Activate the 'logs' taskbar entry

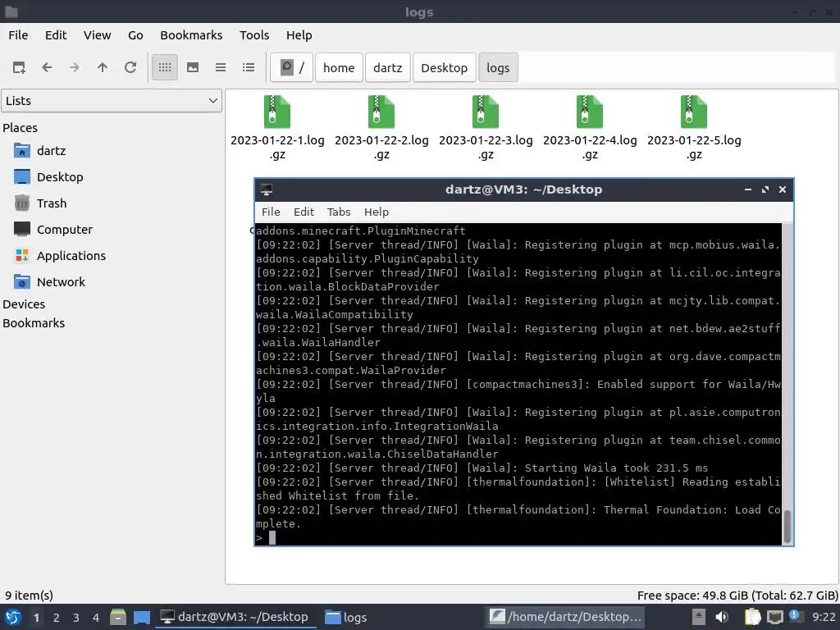pyautogui.click(x=345, y=617)
